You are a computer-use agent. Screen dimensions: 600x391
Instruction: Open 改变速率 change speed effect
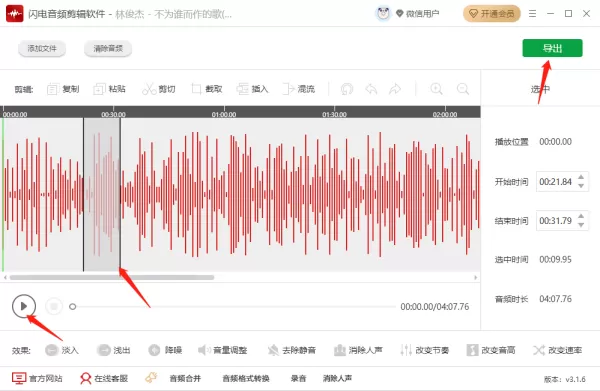click(x=558, y=350)
